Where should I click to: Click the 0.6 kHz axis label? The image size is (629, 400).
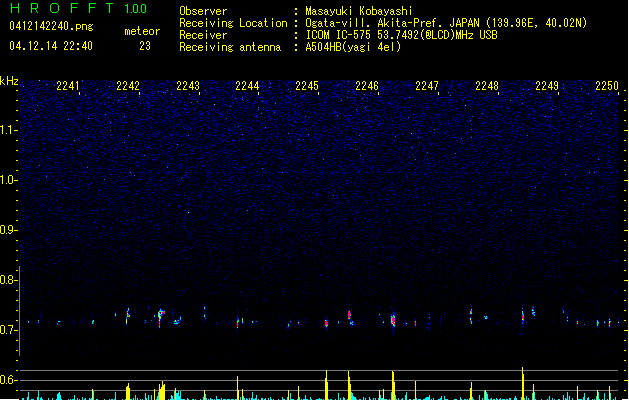click(8, 380)
